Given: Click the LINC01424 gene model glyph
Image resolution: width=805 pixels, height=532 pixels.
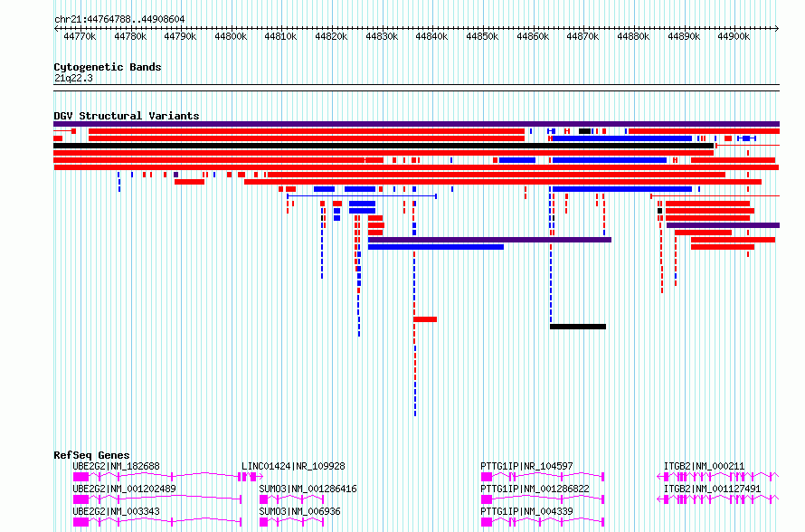Looking at the screenshot, I should tap(251, 477).
